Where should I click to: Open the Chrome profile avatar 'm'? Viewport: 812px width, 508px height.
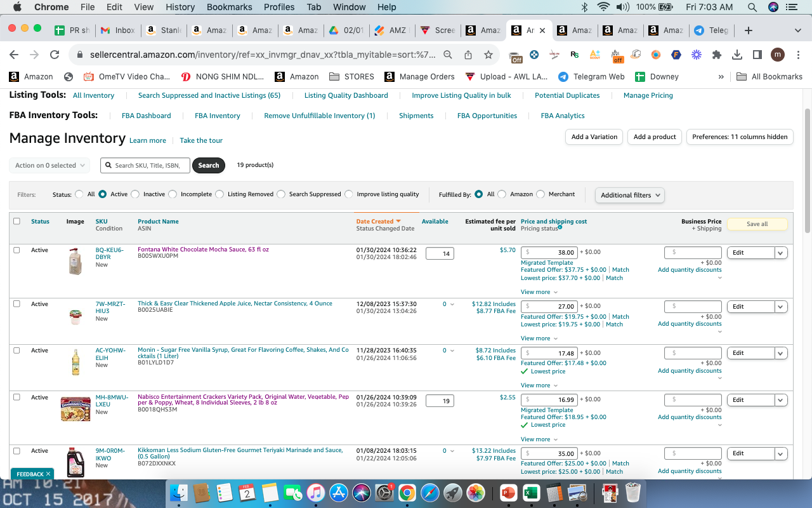[x=778, y=55]
